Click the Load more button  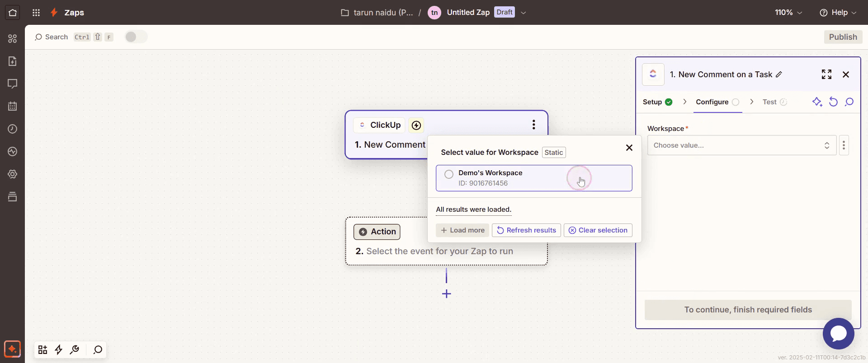pos(462,230)
